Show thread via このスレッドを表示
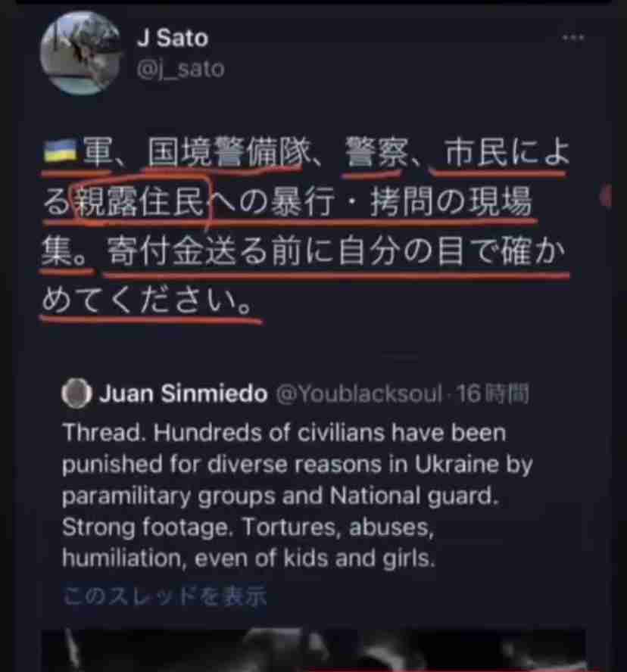This screenshot has width=627, height=672. click(164, 596)
